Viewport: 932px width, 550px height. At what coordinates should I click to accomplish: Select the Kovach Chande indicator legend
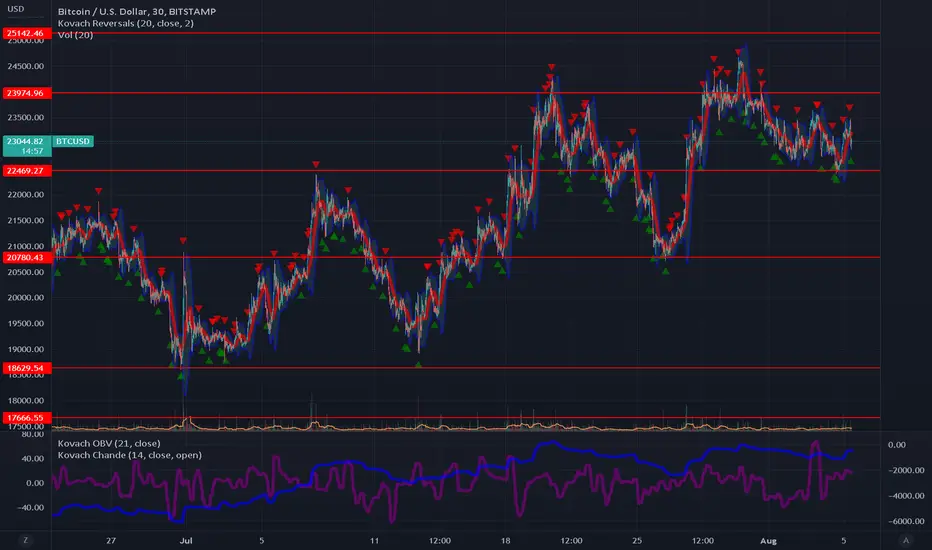click(130, 455)
